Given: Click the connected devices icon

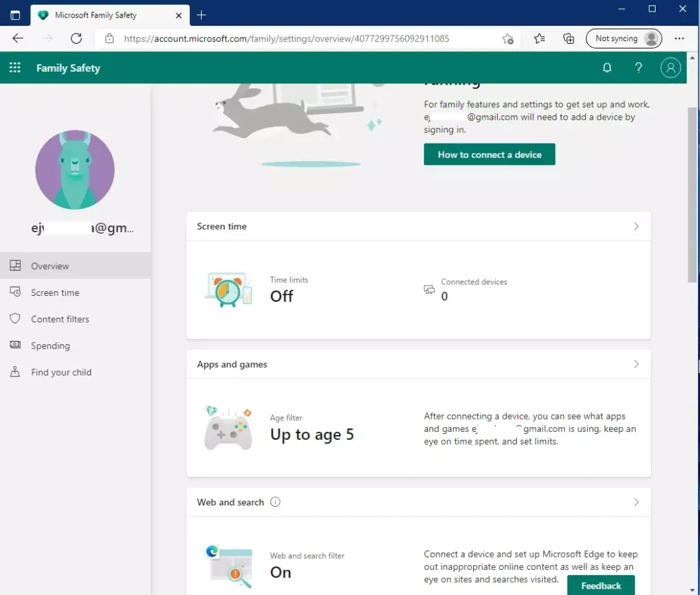Looking at the screenshot, I should point(429,290).
